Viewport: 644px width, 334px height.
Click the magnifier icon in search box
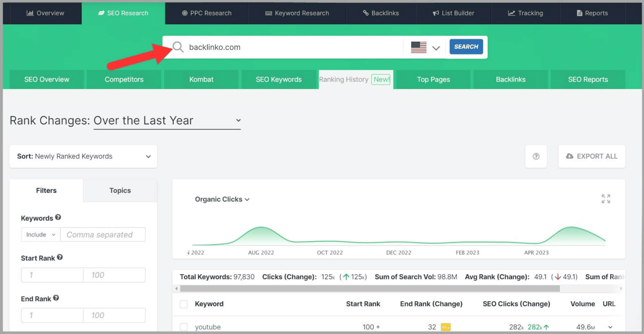178,47
